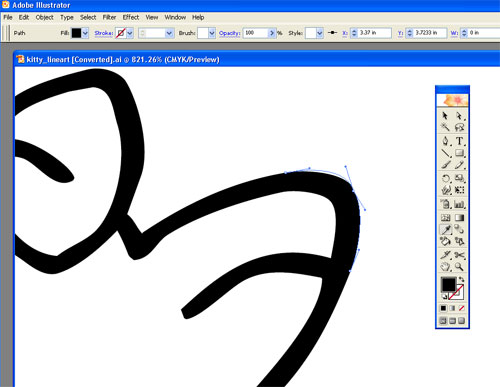Select the Selection (black arrow) tool
The width and height of the screenshot is (500, 387).
click(445, 116)
